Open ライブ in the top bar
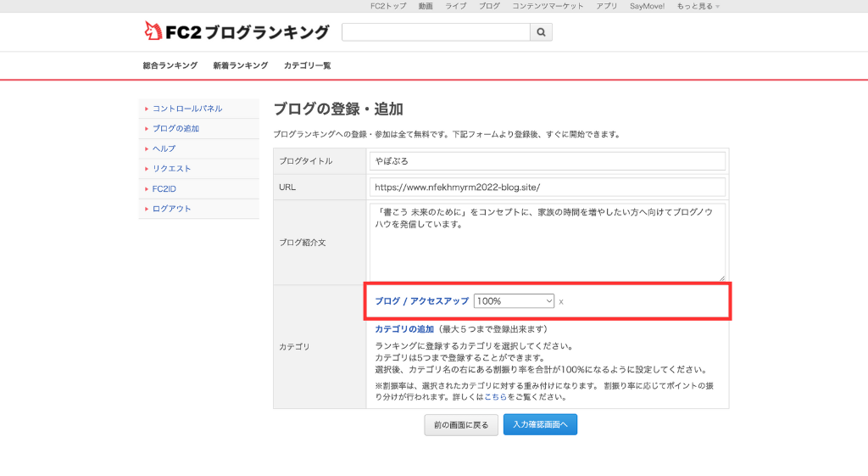 click(455, 6)
